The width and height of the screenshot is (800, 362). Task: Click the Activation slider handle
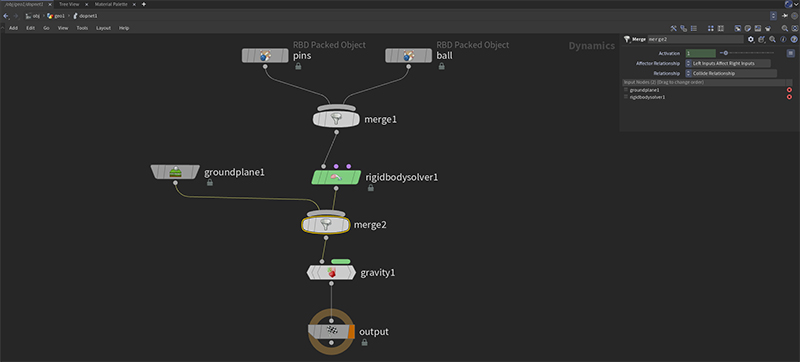[726, 53]
